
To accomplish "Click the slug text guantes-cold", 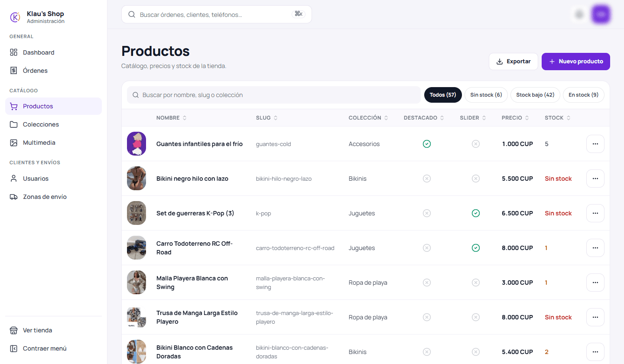I will 273,144.
